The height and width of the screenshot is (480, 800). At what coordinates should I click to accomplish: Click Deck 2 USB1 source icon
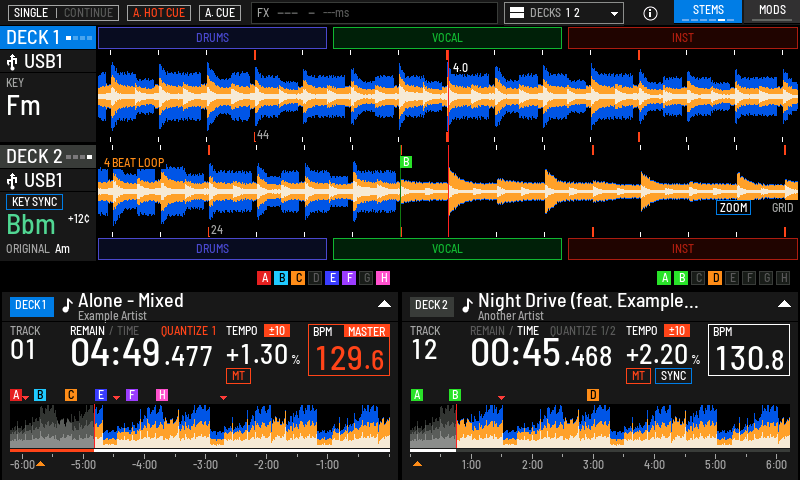(x=12, y=181)
